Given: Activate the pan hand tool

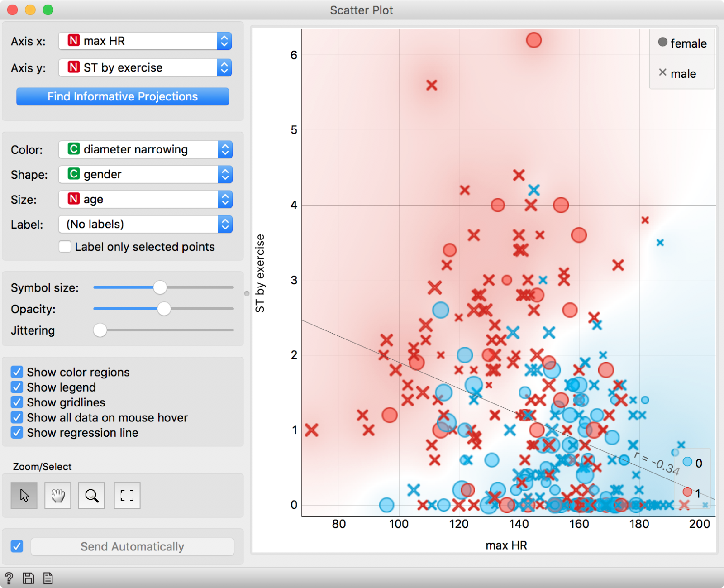Looking at the screenshot, I should pos(58,496).
